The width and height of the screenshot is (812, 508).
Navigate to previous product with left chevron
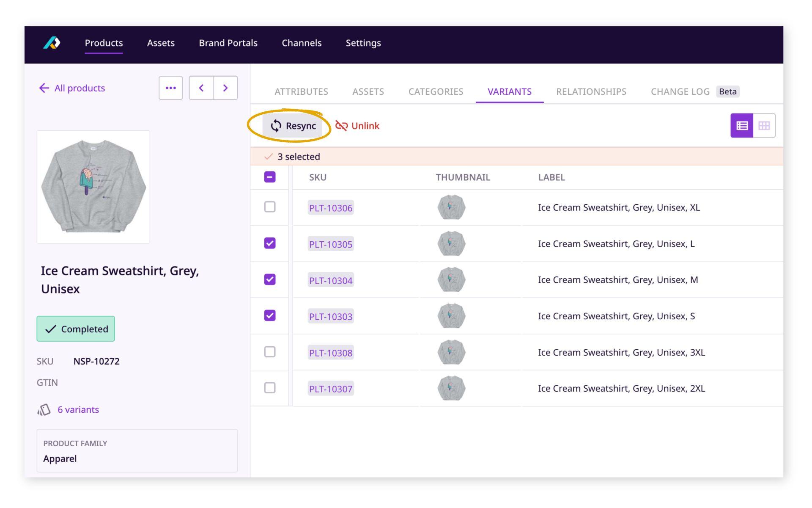click(x=202, y=88)
